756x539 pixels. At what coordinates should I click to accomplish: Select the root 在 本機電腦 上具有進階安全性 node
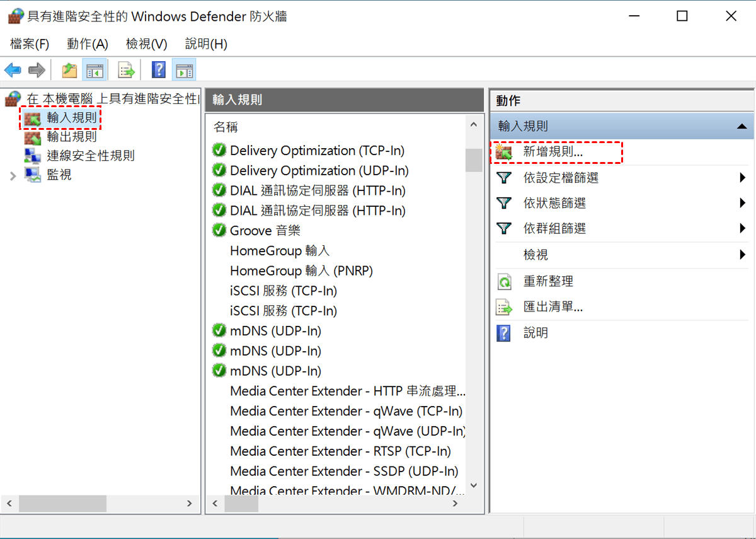coord(113,99)
